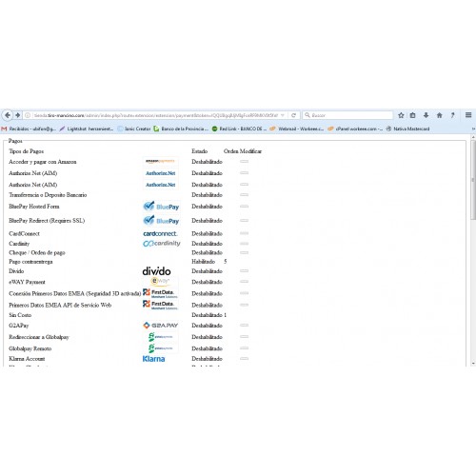The image size is (476, 476).
Task: Reload the page with refresh icon
Action: (293, 115)
